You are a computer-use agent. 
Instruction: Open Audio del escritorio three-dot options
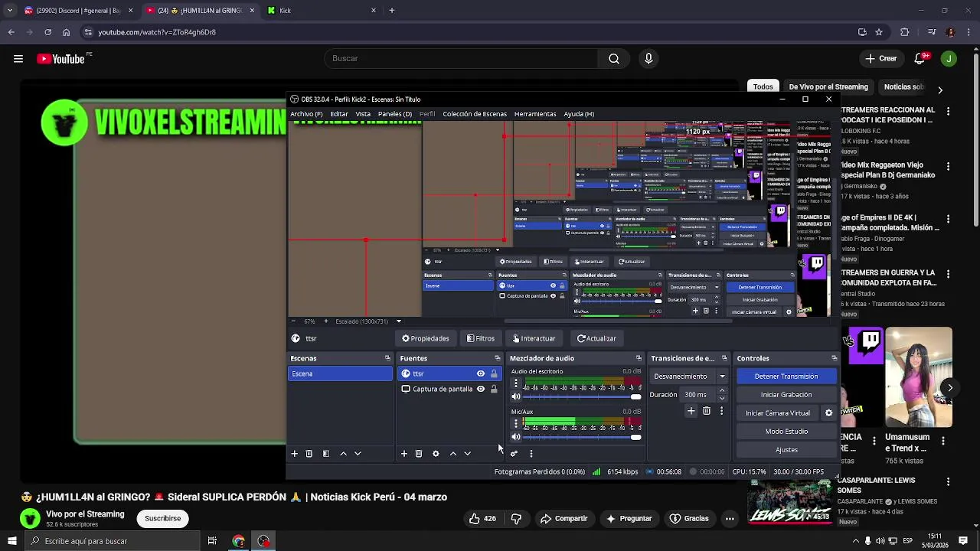point(515,383)
